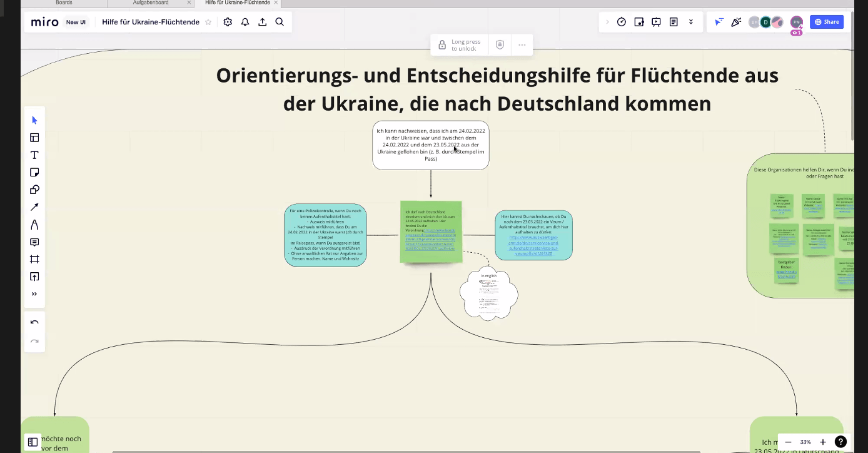Select the Frame tool
868x453 pixels.
pyautogui.click(x=34, y=260)
